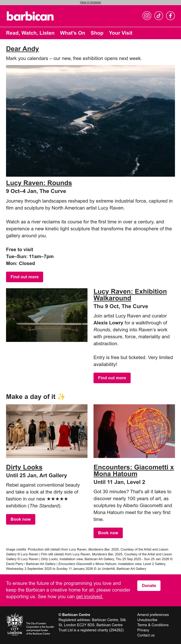The image size is (181, 644).
Task: Open the Barbican Facebook icon
Action: [170, 16]
